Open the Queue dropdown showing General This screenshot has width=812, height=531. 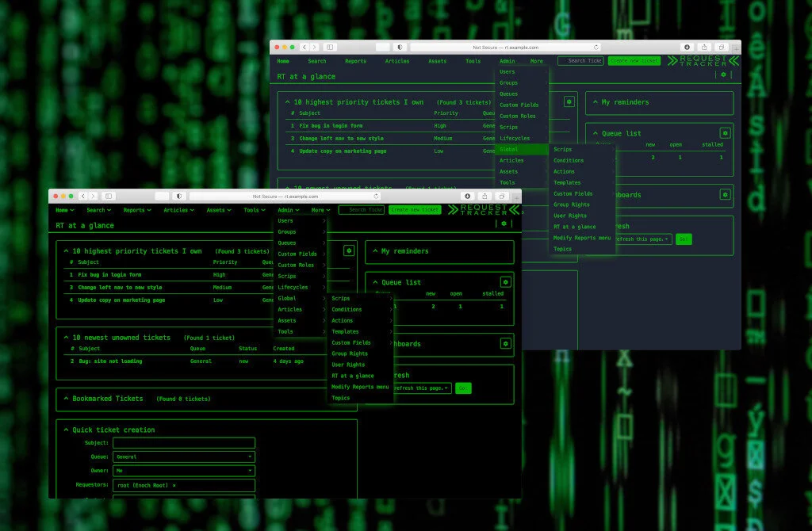click(183, 456)
